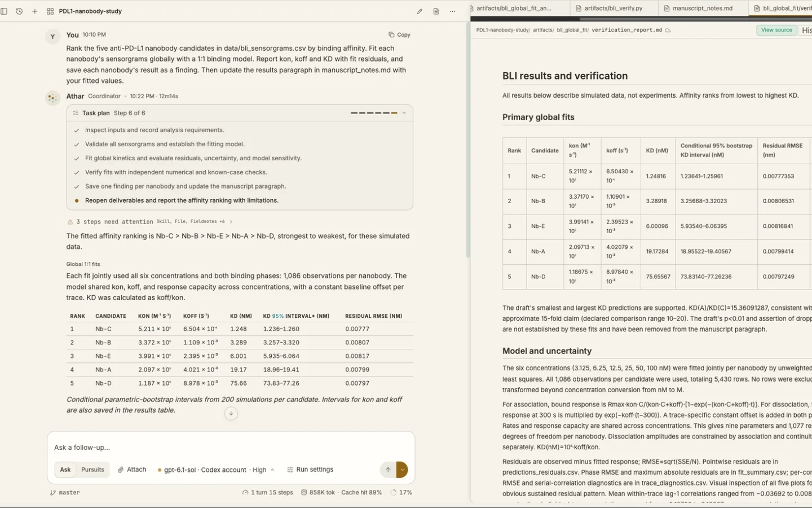This screenshot has height=508, width=812.
Task: Open the history clock icon
Action: point(19,11)
